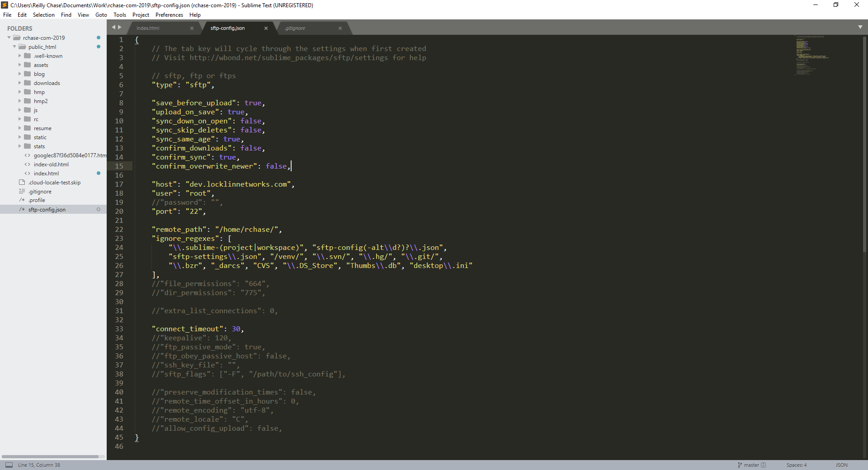Click the downloads folder icon
The height and width of the screenshot is (470, 868).
28,83
